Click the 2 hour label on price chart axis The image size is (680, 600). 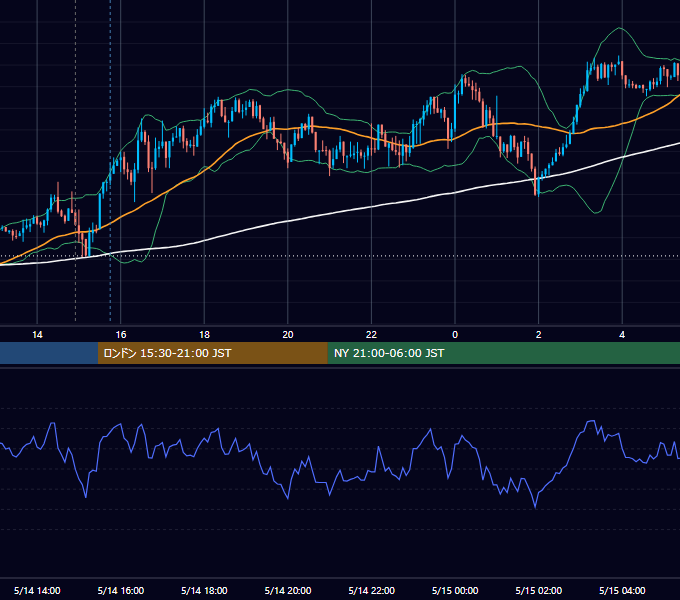point(539,335)
